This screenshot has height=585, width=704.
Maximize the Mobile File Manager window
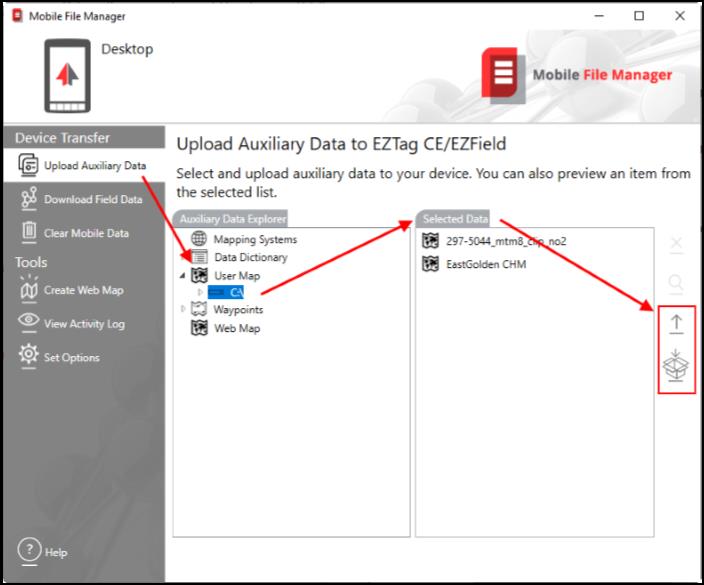pyautogui.click(x=639, y=16)
